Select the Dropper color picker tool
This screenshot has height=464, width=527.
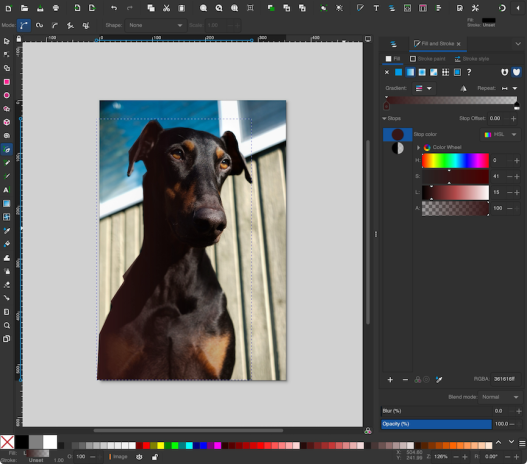click(x=6, y=230)
